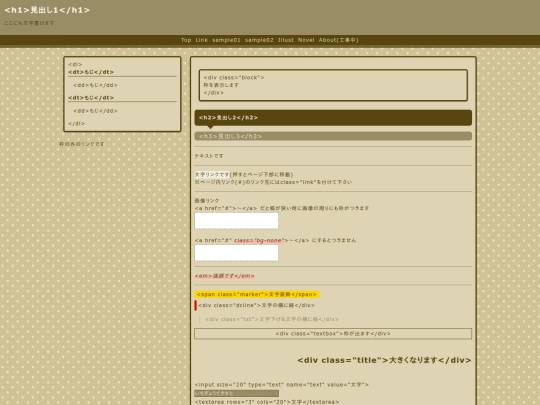Click the first white image link placeholder
This screenshot has height=405, width=540.
[x=236, y=221]
